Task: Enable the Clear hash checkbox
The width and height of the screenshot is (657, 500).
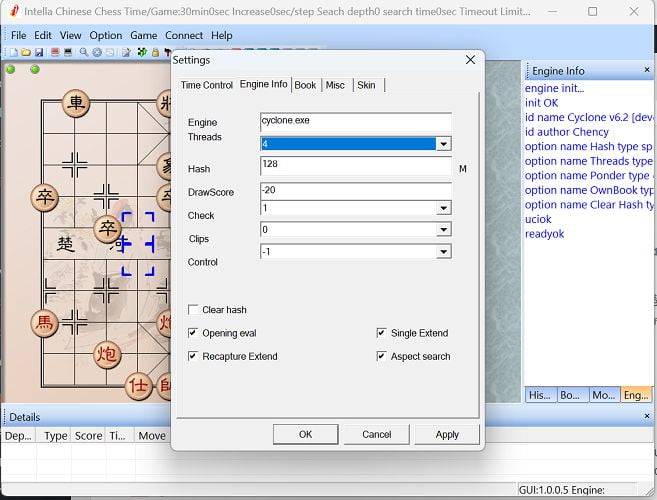Action: (193, 310)
